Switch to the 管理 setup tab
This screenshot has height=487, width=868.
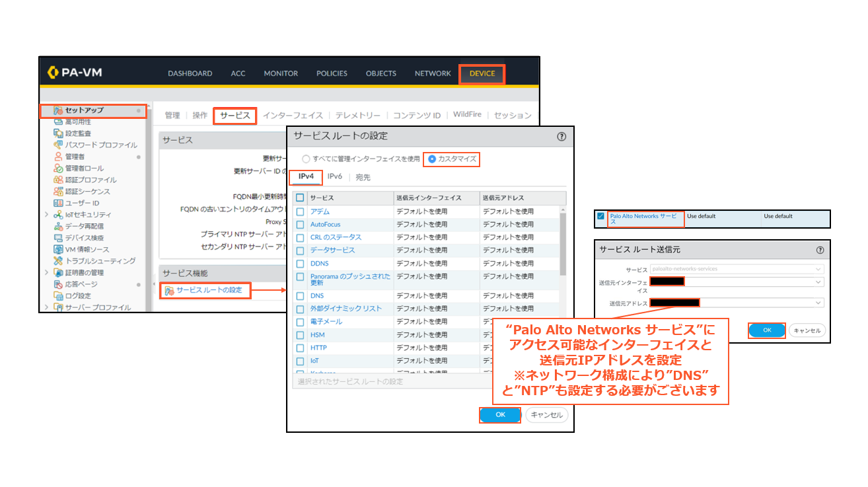(x=172, y=115)
